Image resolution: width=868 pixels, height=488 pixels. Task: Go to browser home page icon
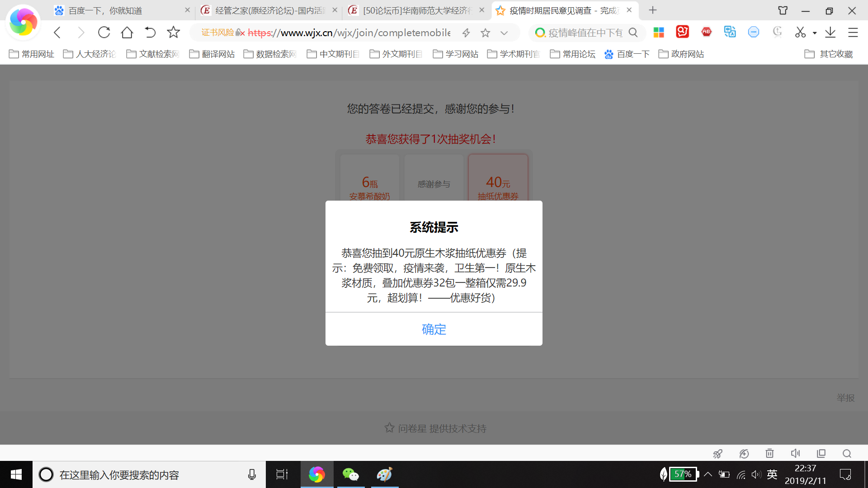coord(127,33)
